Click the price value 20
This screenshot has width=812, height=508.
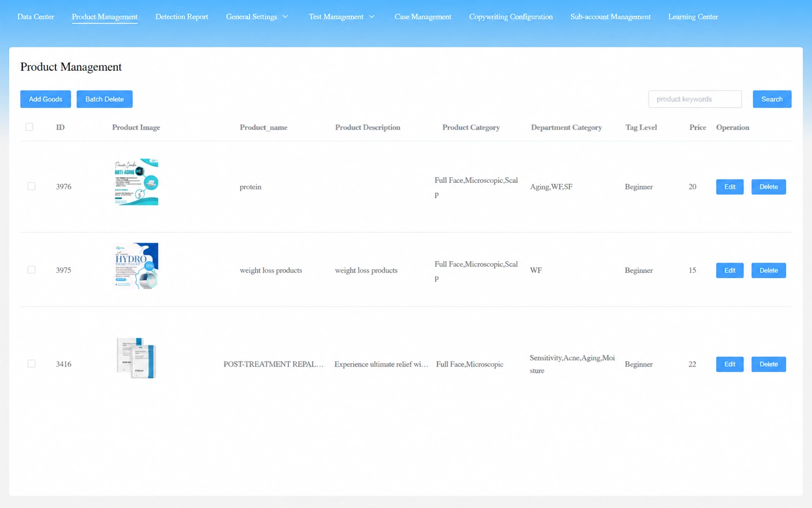click(692, 187)
